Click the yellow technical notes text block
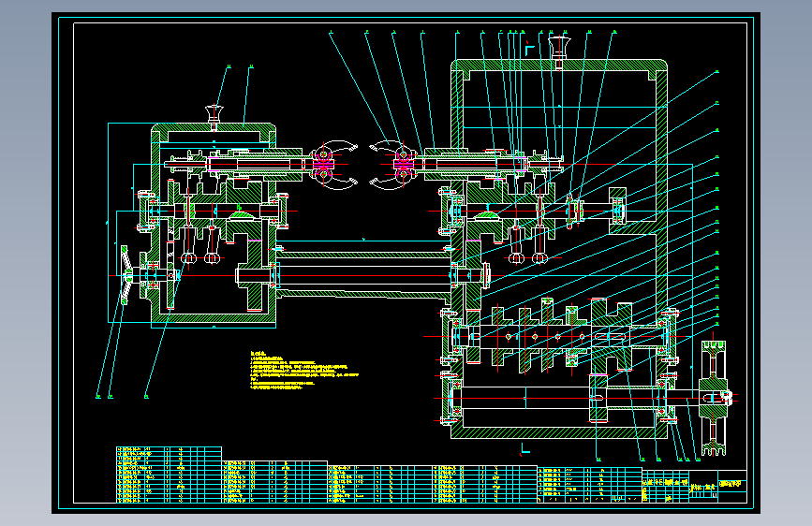This screenshot has height=526, width=812. click(x=304, y=371)
